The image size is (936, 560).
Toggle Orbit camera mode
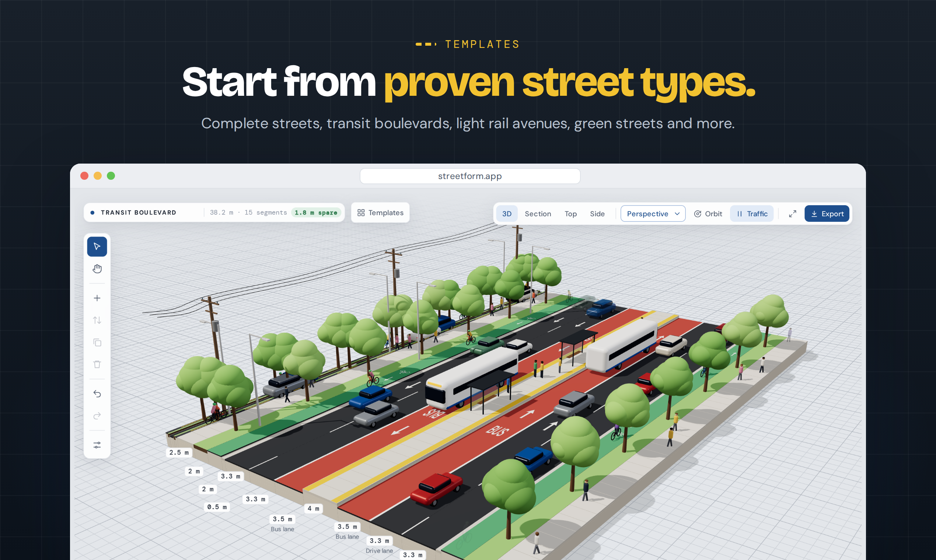point(708,214)
